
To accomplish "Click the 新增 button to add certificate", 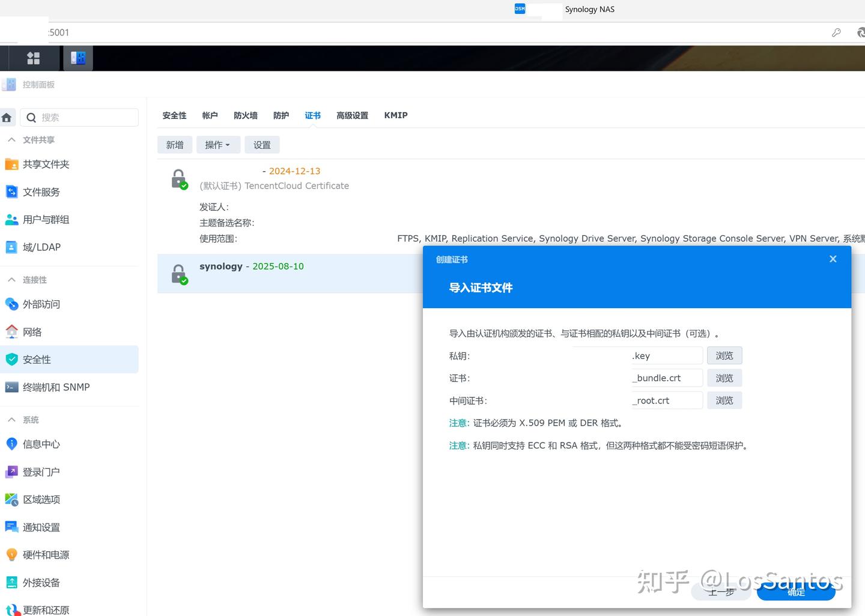I will (174, 145).
